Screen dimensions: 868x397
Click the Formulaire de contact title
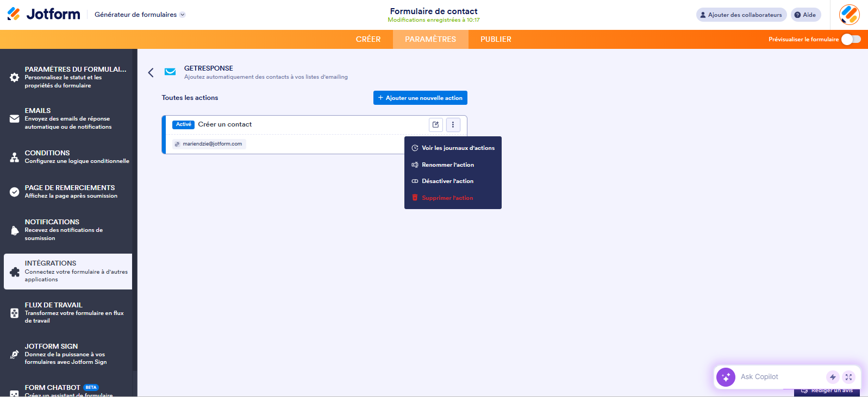tap(434, 11)
